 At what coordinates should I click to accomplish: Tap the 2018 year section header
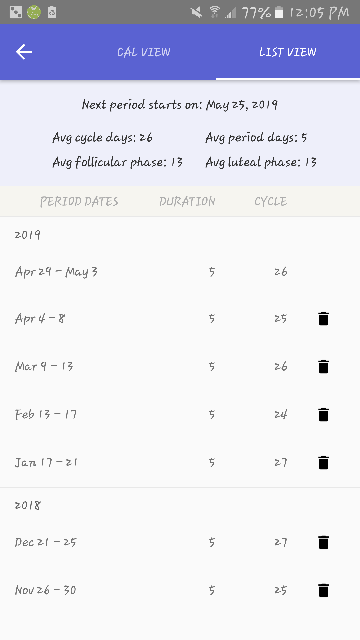coord(28,505)
